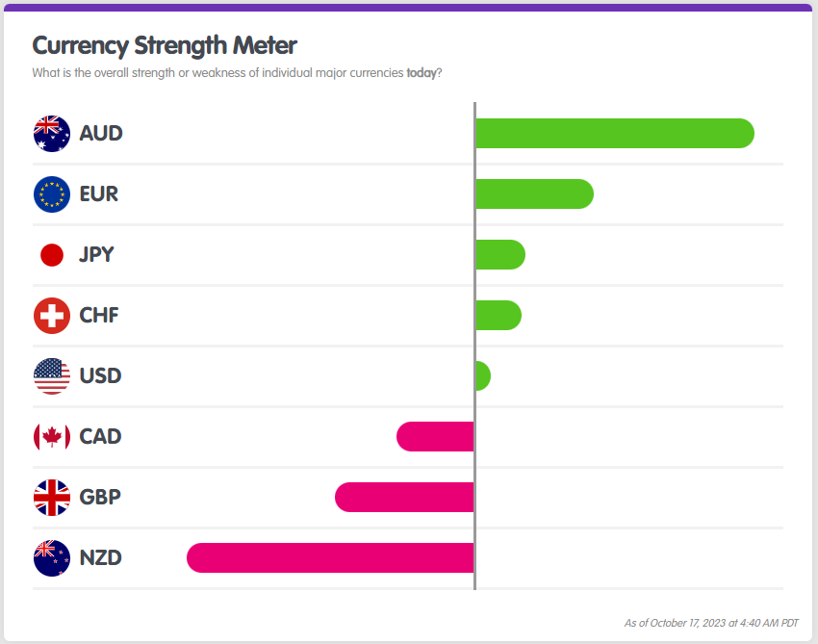
Task: Select the AUD green strength bar
Action: point(614,134)
